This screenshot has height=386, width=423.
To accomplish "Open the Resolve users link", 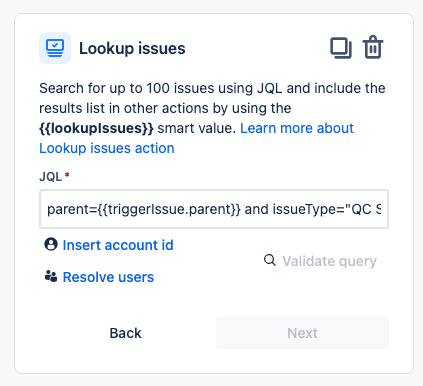I will coord(108,277).
